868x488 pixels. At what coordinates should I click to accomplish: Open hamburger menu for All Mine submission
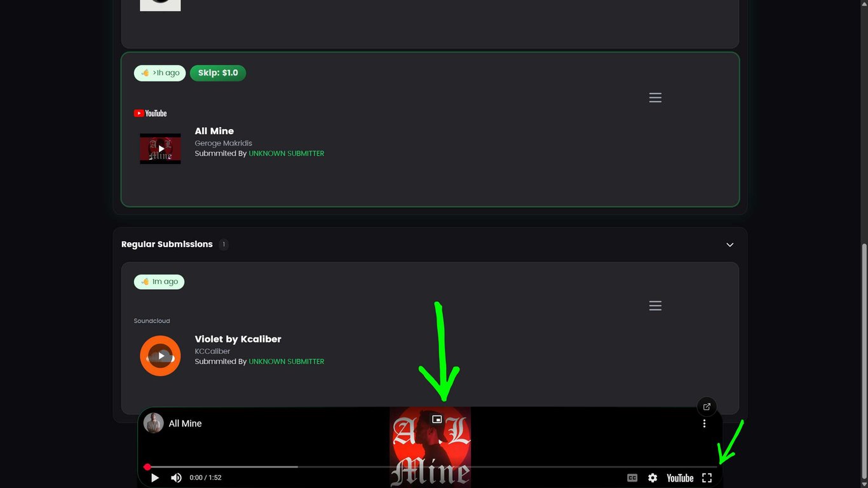(x=655, y=98)
